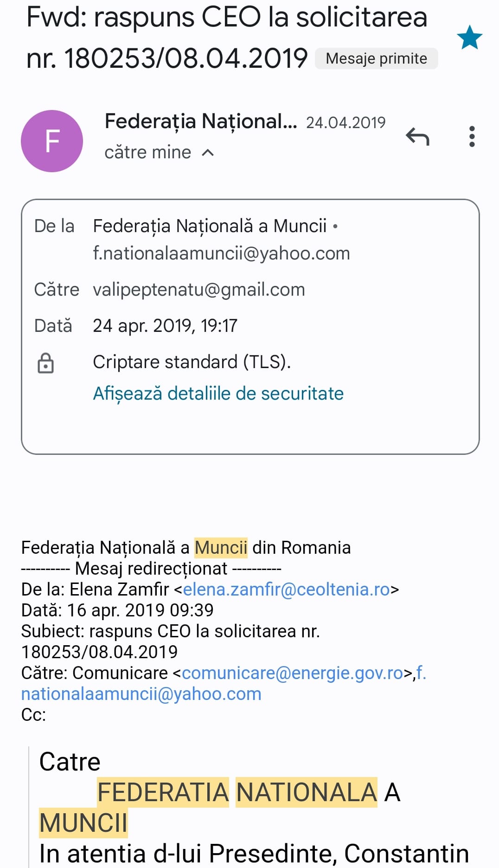
Task: Tap the highlighted "FEDERATIA" word in body
Action: 163,792
